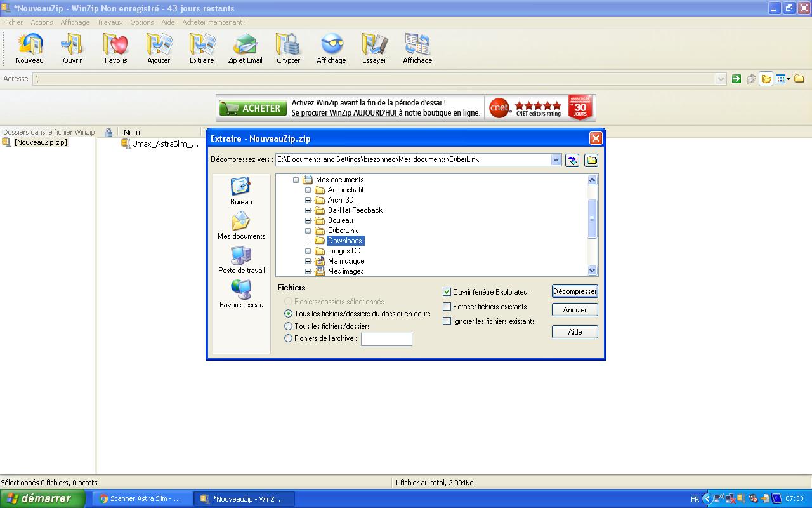Open the Travaux menu

tap(110, 22)
